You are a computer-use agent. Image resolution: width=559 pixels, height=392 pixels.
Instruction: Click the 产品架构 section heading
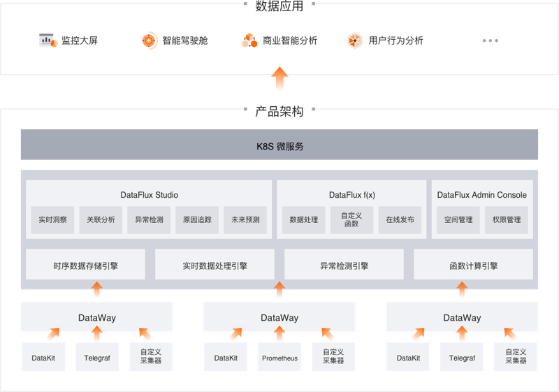pyautogui.click(x=279, y=112)
